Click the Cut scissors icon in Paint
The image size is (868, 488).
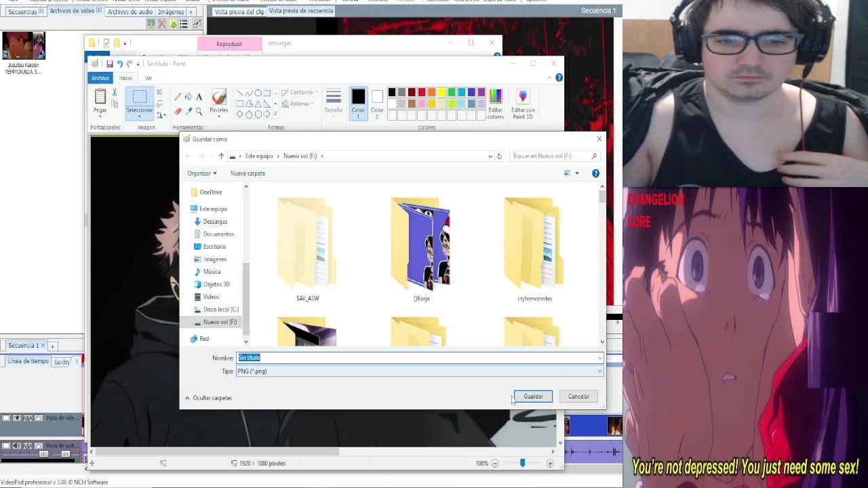click(114, 92)
